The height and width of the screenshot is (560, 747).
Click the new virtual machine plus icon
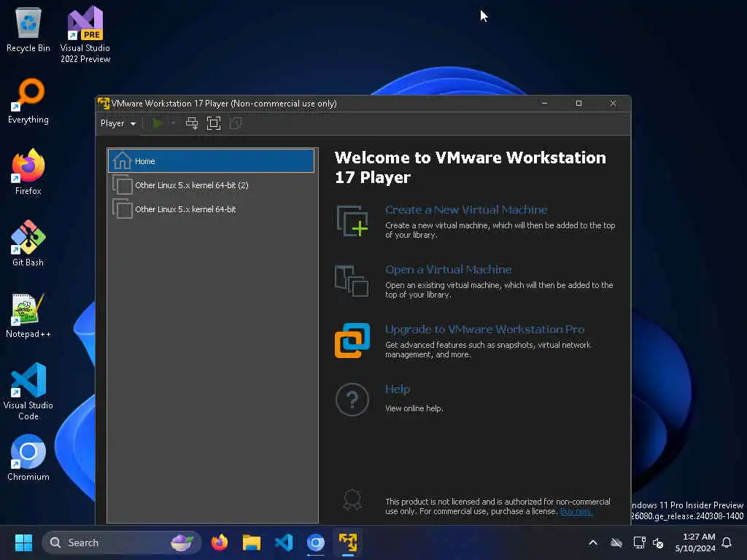click(x=352, y=221)
